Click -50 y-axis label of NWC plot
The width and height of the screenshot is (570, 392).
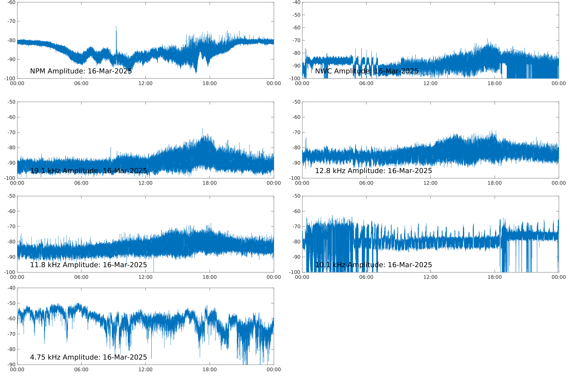coord(296,15)
